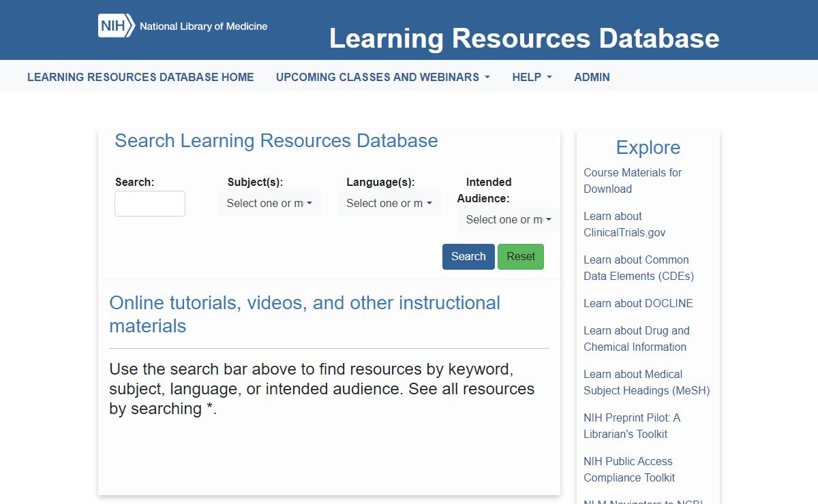
Task: Click the Search keyword input field
Action: point(150,204)
